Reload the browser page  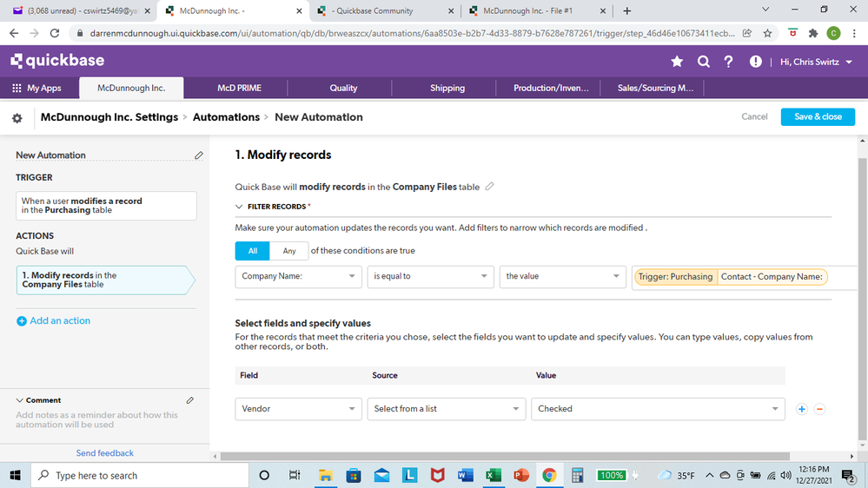click(x=54, y=33)
